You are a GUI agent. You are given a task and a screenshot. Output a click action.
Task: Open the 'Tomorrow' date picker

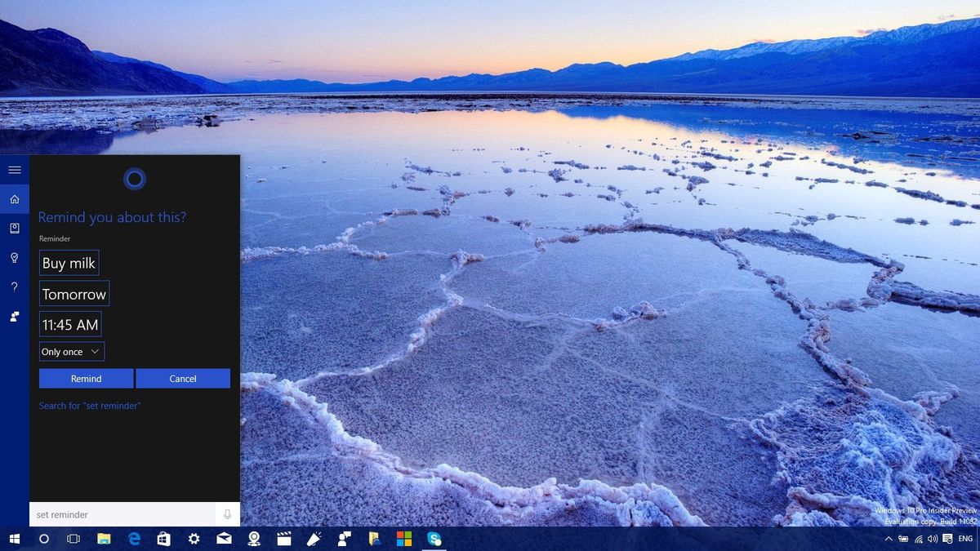point(73,293)
